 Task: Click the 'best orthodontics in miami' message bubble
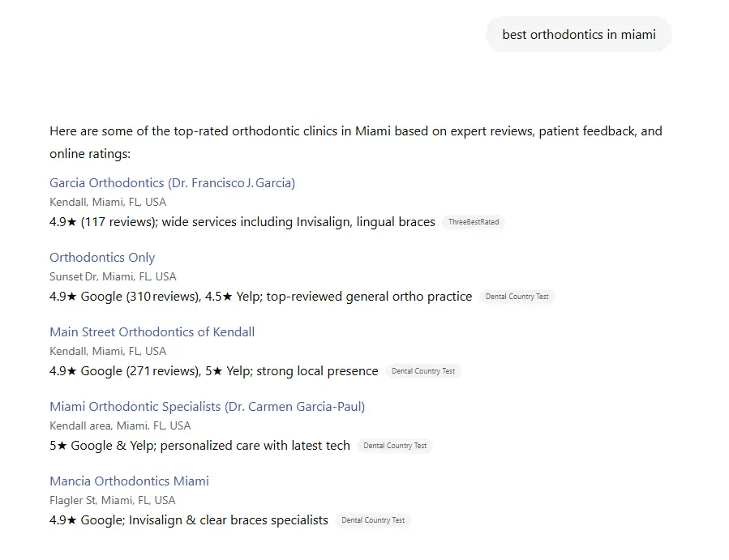(x=579, y=34)
